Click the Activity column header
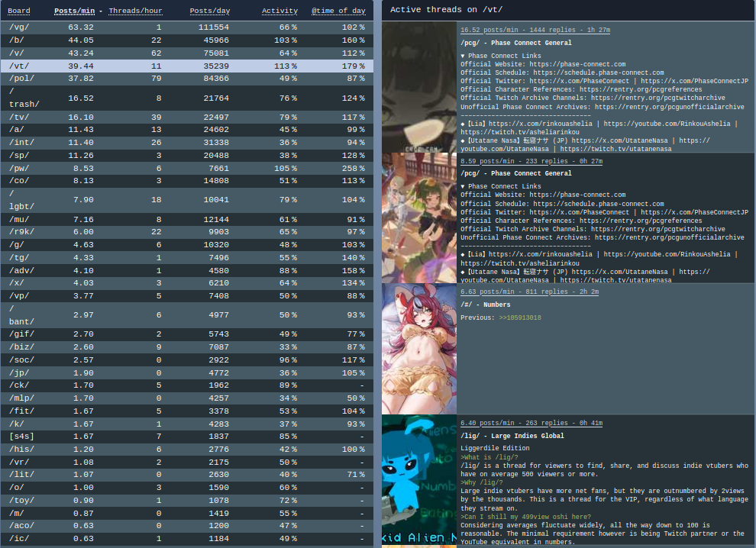The width and height of the screenshot is (756, 548). (279, 11)
